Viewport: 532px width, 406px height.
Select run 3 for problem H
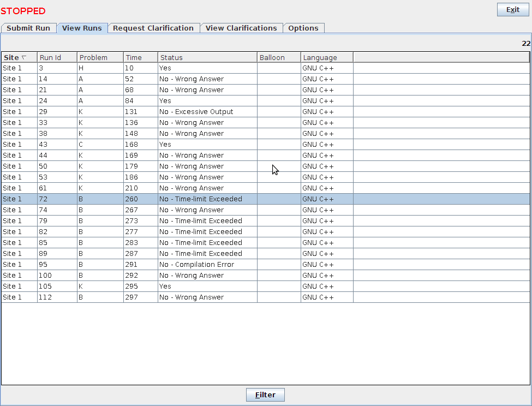pos(164,68)
